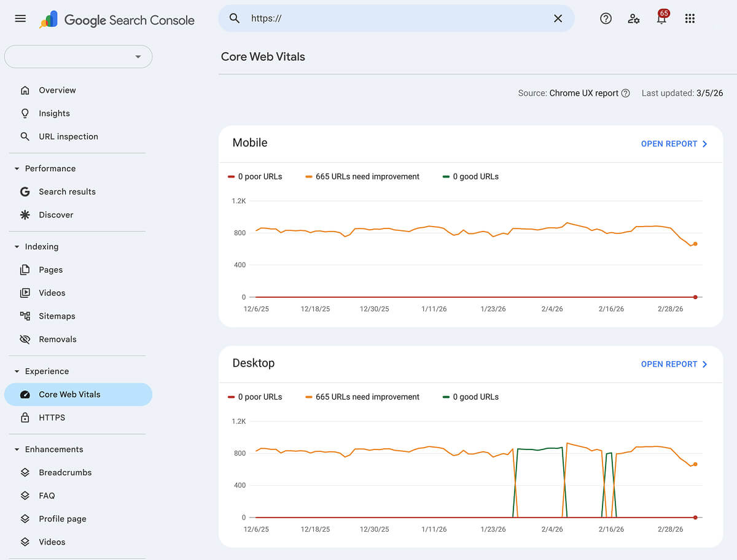Click the inspect URL search field
Screen dimensions: 737x560
coord(396,18)
